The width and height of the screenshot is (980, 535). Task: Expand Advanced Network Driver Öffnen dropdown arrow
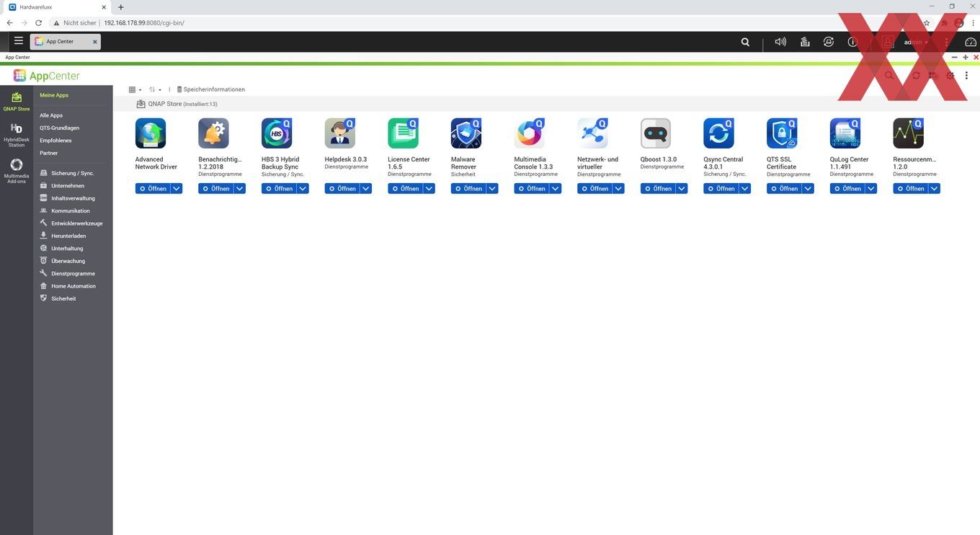point(177,188)
